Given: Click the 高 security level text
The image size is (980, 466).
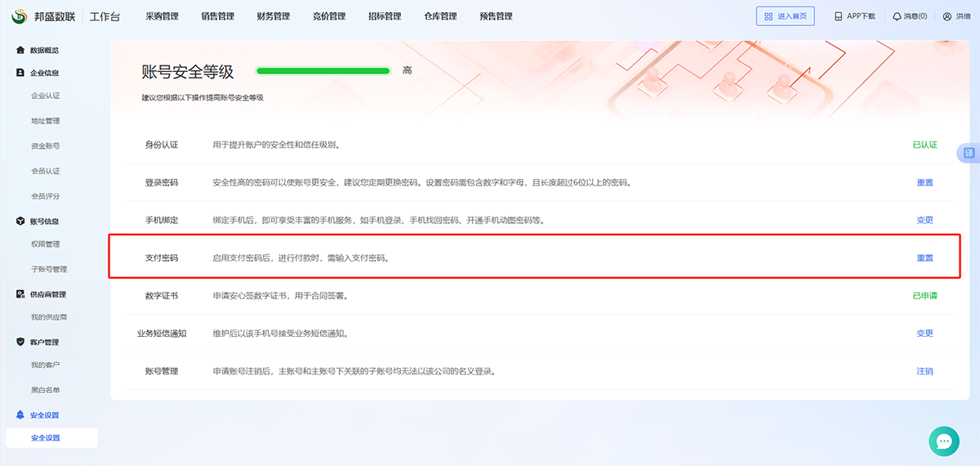Looking at the screenshot, I should (408, 71).
